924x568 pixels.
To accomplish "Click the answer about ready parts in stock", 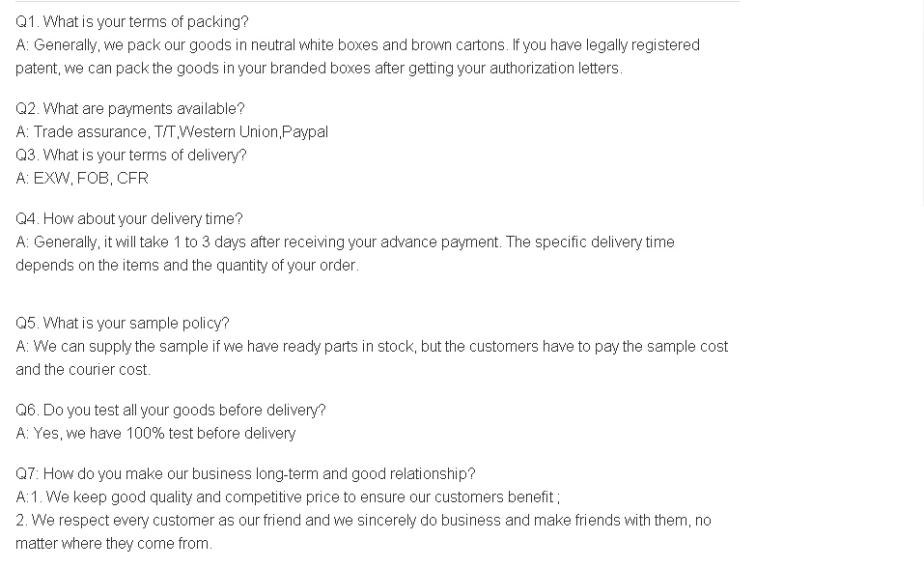I will [372, 346].
